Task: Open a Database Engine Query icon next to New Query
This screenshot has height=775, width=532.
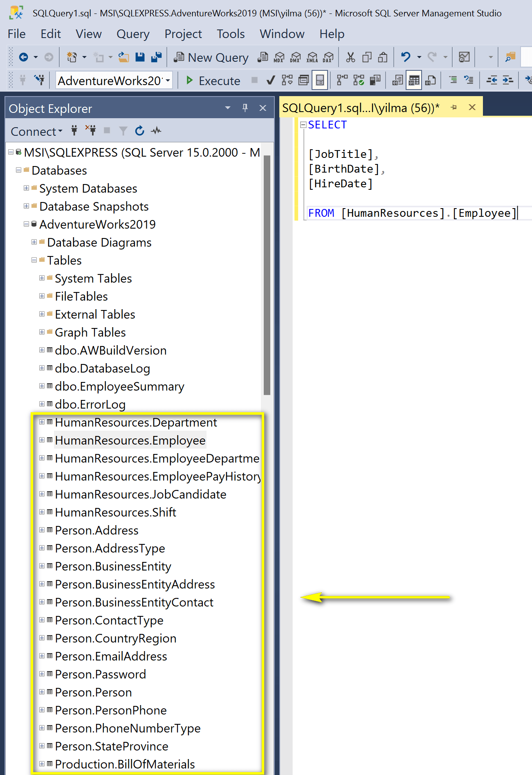Action: (x=263, y=57)
